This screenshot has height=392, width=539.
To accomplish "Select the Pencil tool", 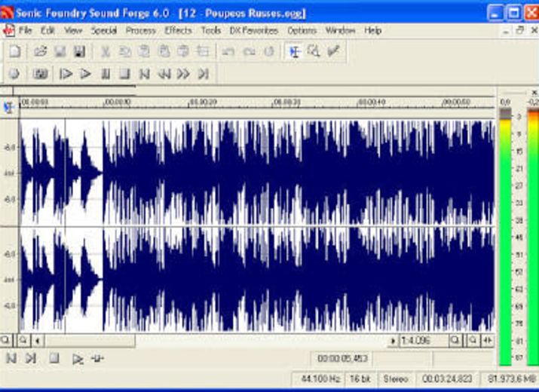I will [333, 51].
